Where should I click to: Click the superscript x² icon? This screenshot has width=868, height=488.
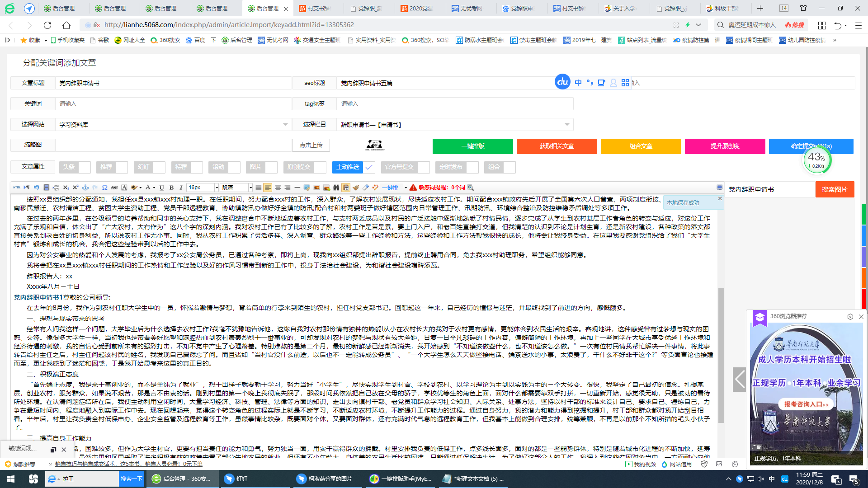click(x=75, y=187)
